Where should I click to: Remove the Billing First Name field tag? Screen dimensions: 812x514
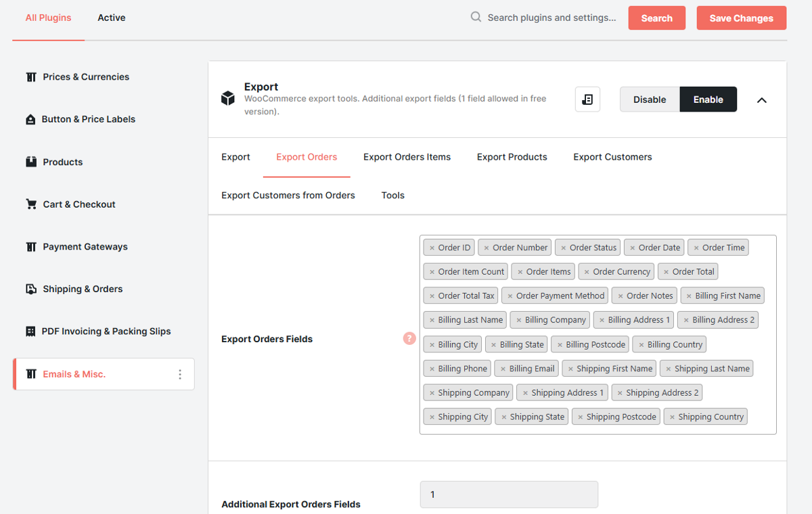click(x=689, y=296)
